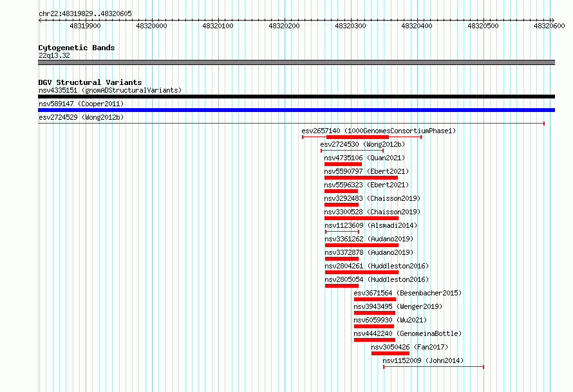Open esv2724529 (Wong2012b) variant label
The image size is (573, 392).
(x=81, y=117)
